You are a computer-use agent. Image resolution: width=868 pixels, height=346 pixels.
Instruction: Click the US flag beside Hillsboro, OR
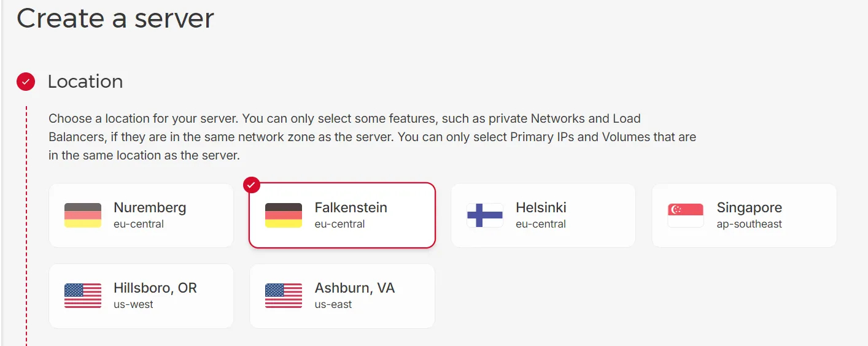click(x=83, y=296)
